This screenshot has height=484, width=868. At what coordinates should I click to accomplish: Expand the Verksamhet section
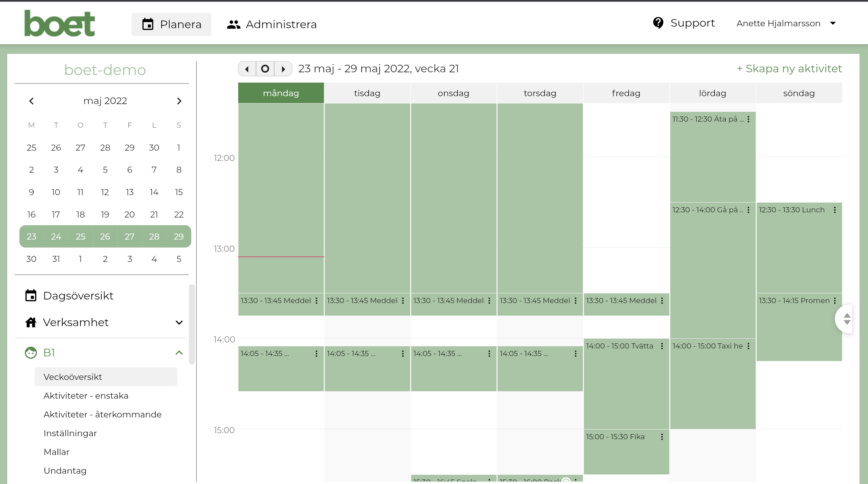[179, 322]
